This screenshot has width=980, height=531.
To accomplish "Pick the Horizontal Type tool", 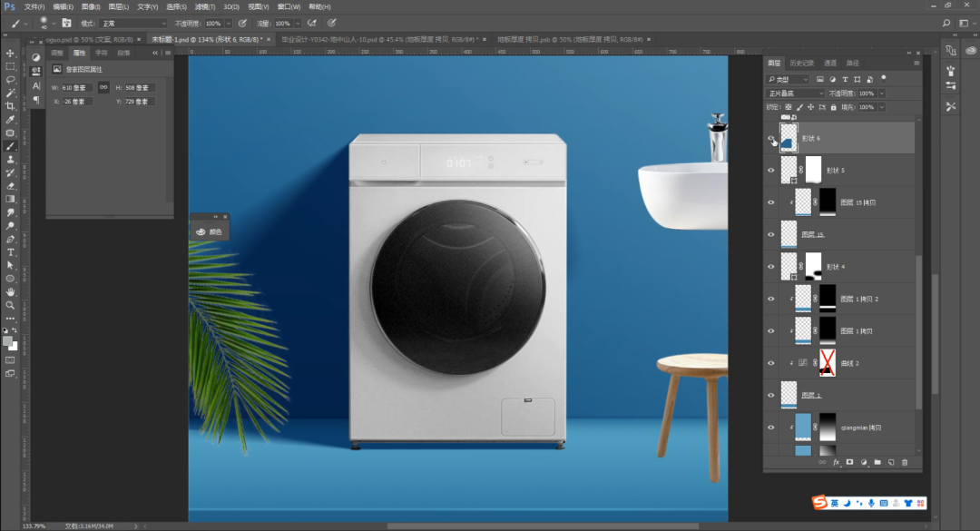I will tap(11, 251).
